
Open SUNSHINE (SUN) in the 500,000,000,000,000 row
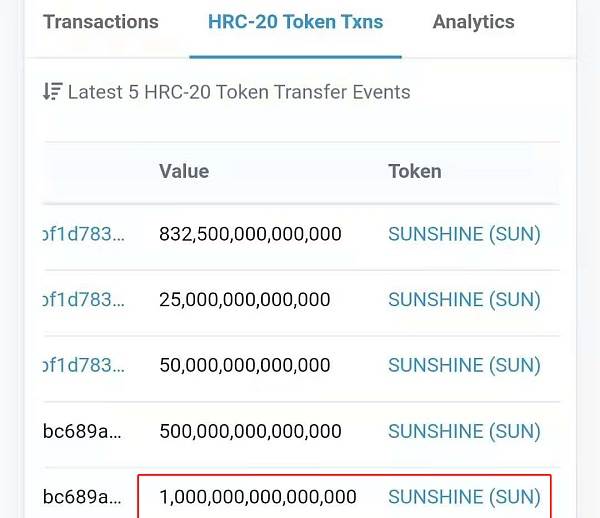tap(464, 431)
